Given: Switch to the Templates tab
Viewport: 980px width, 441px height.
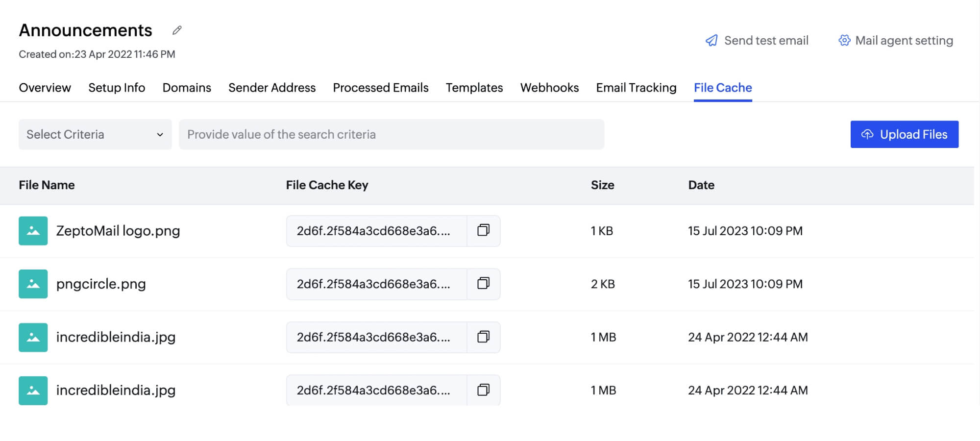Looking at the screenshot, I should (x=474, y=88).
